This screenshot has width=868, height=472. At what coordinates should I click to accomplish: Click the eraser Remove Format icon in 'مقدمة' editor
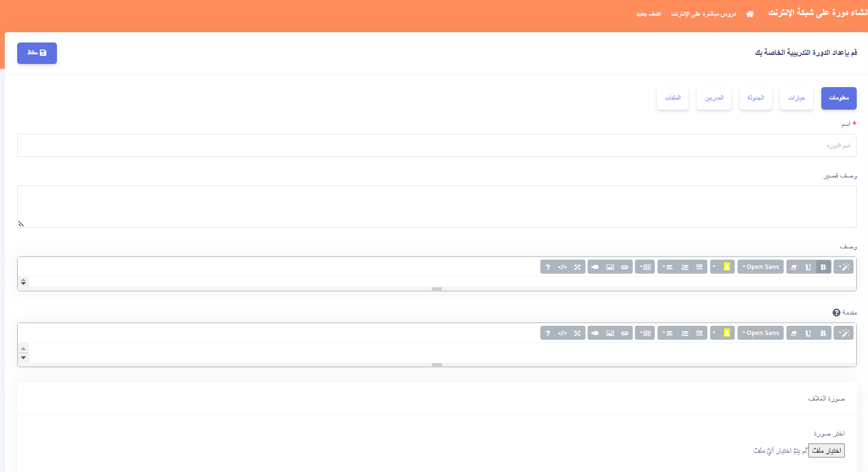click(x=794, y=333)
